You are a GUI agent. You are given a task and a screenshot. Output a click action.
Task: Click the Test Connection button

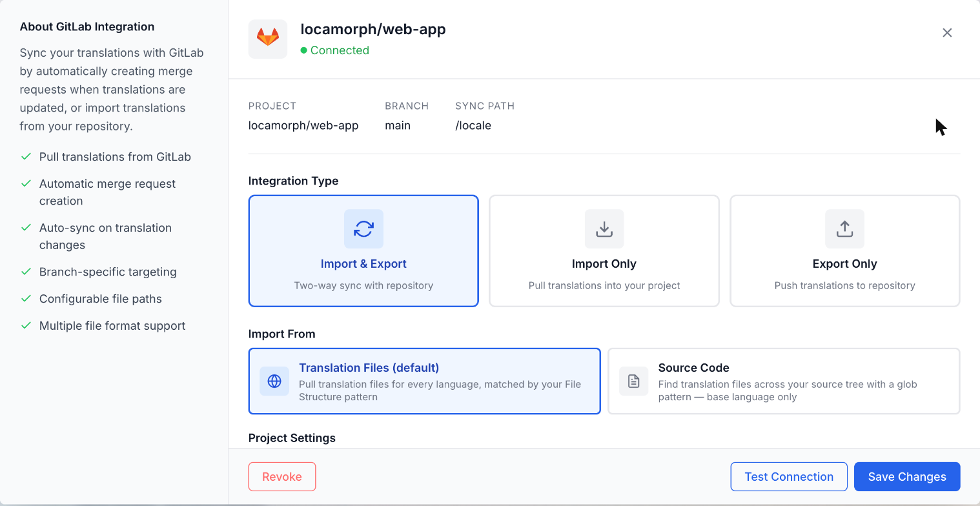click(x=789, y=477)
